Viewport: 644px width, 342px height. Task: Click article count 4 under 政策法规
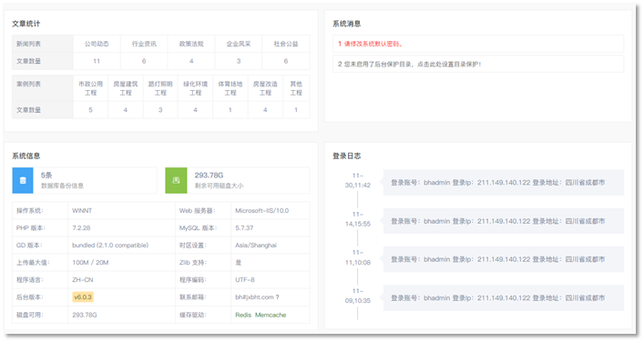pyautogui.click(x=191, y=61)
